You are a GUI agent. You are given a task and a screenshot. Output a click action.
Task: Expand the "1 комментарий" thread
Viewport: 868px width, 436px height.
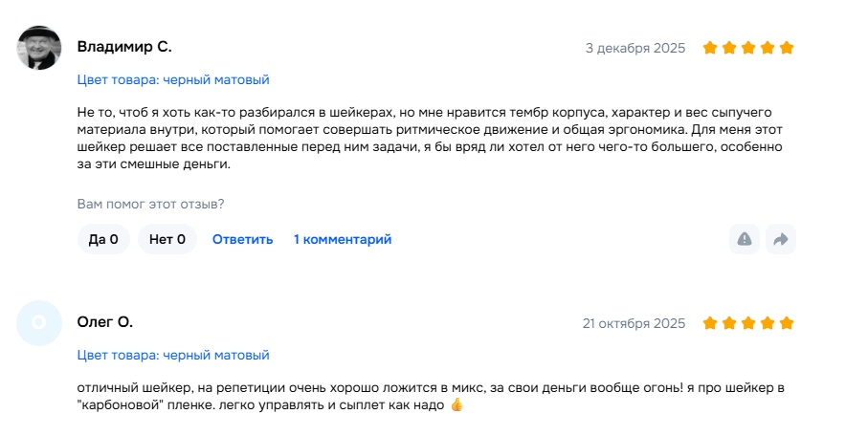click(x=343, y=239)
